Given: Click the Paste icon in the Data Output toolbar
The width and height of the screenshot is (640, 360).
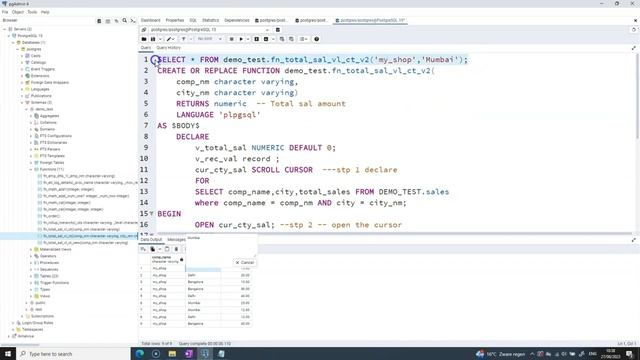Looking at the screenshot, I should [x=167, y=249].
